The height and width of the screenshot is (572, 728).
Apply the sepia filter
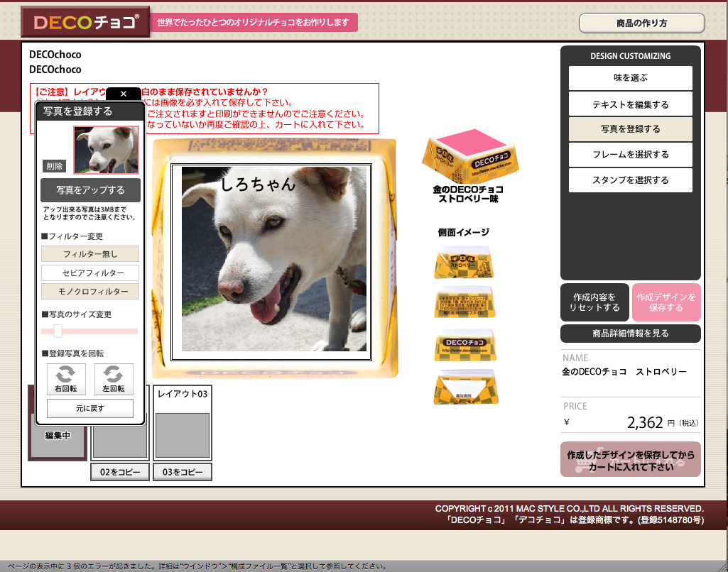pyautogui.click(x=90, y=273)
